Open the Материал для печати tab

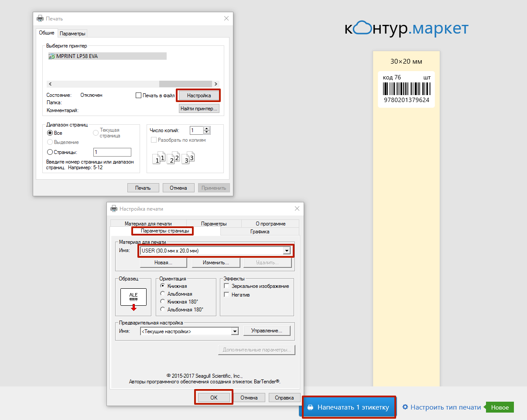coord(148,224)
